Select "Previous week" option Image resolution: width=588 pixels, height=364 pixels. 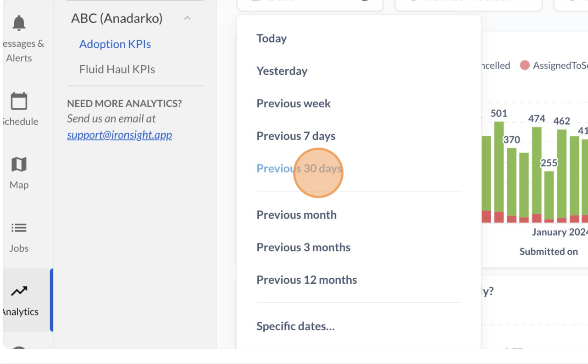click(x=294, y=104)
